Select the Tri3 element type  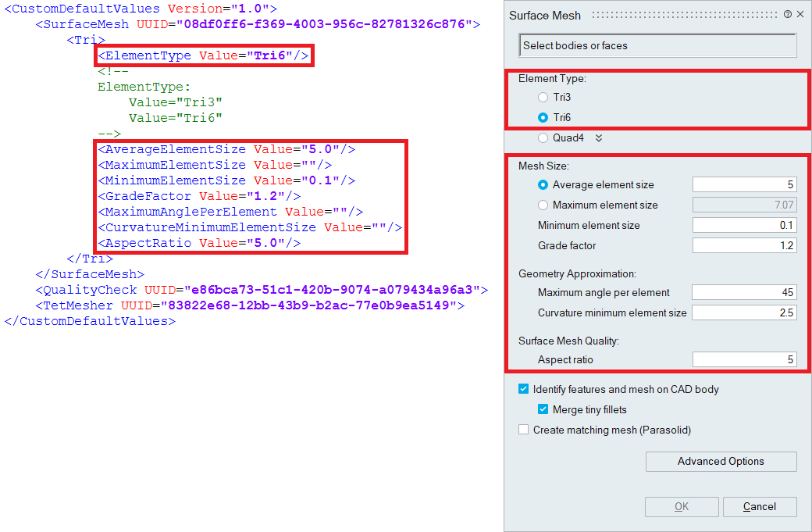543,98
